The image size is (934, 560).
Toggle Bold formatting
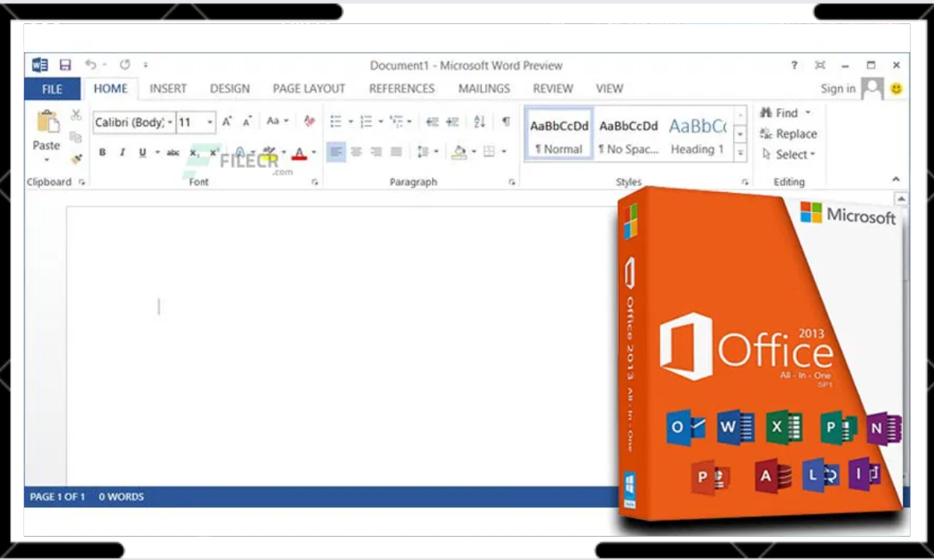click(x=102, y=152)
